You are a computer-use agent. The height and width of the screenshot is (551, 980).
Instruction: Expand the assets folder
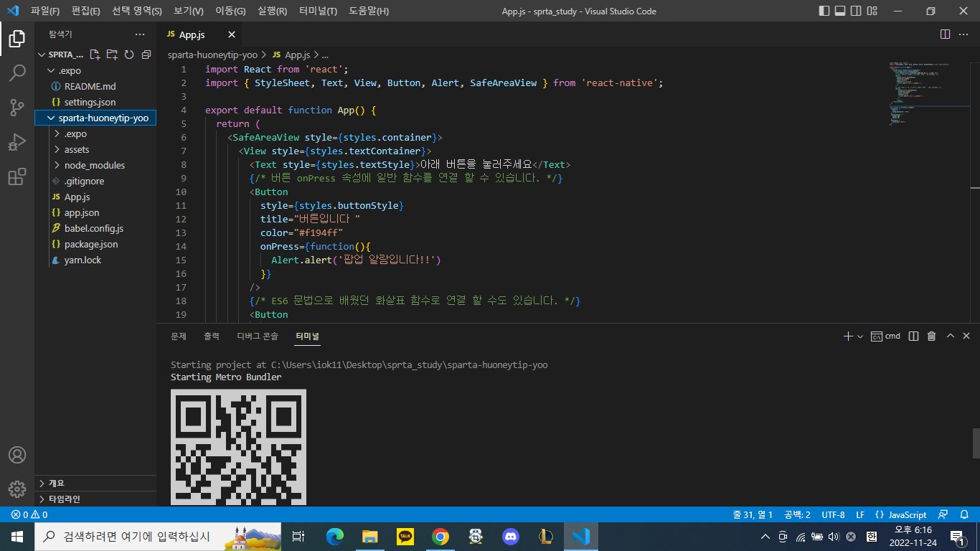[x=57, y=149]
